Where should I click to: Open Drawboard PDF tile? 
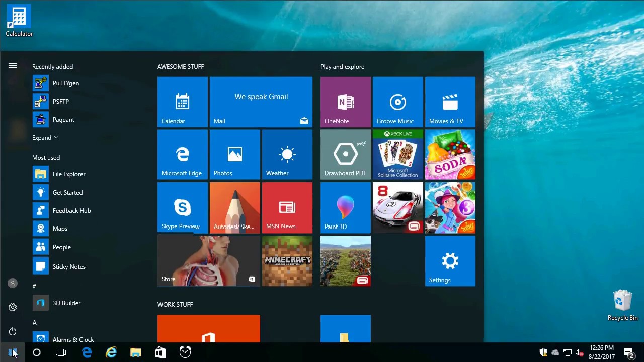[x=345, y=154]
